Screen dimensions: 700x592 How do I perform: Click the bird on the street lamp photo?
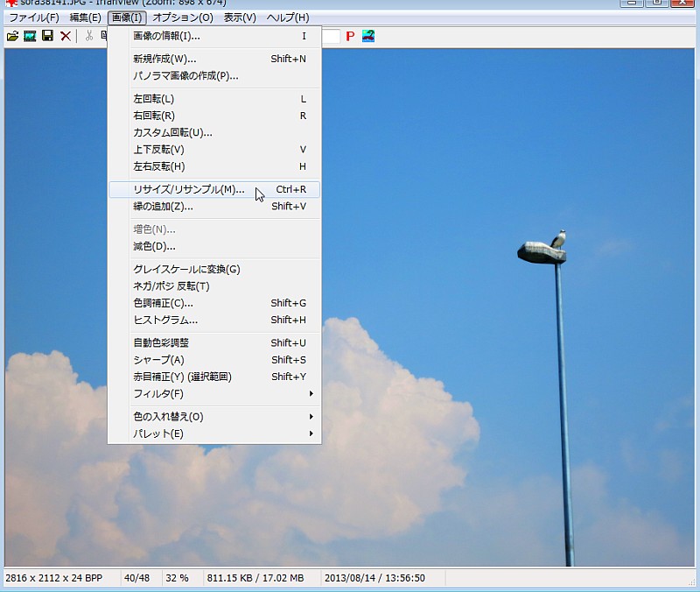point(558,239)
